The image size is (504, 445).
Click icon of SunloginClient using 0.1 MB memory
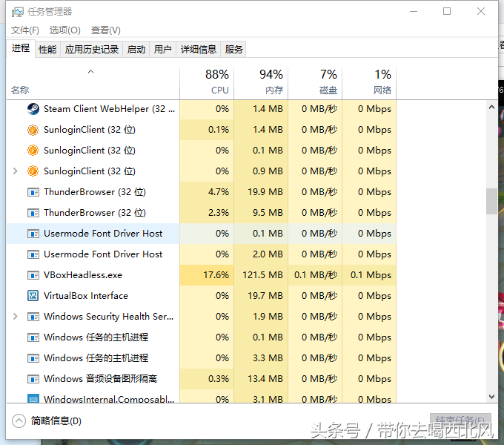click(x=33, y=151)
